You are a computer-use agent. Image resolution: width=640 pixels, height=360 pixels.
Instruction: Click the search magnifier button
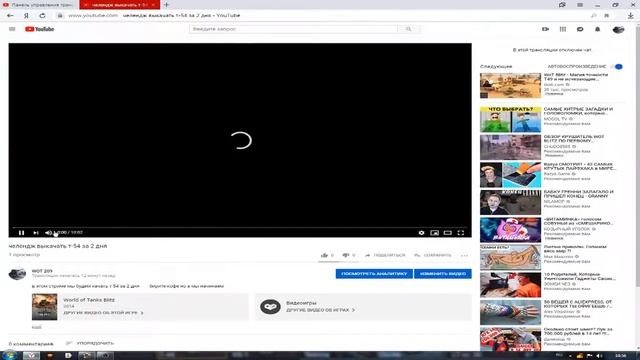[x=409, y=29]
